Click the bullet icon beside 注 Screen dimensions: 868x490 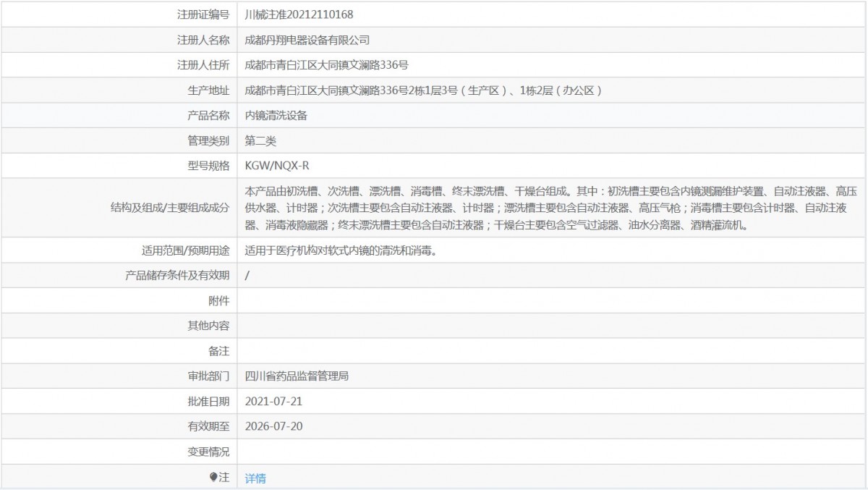(213, 477)
